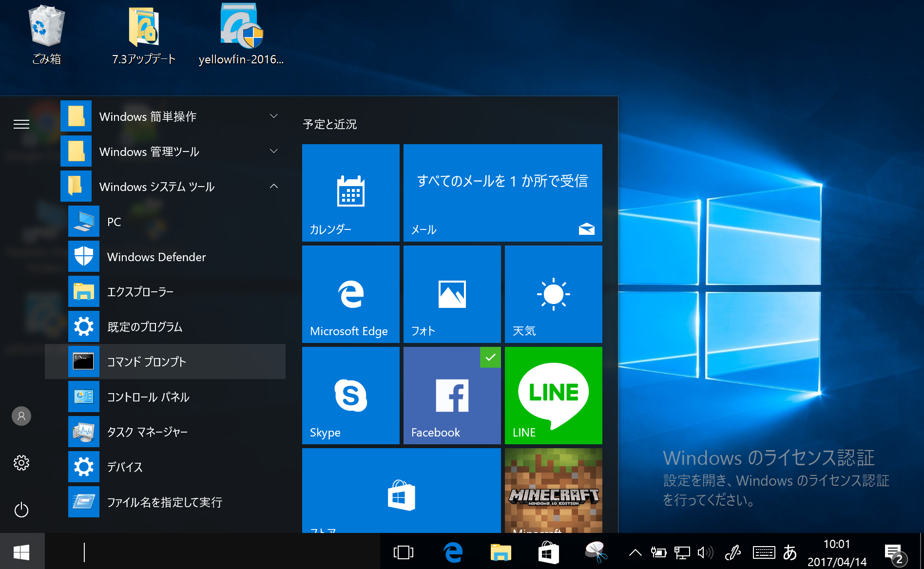Open the Microsoft Edge tile
924x569 pixels.
(x=351, y=294)
